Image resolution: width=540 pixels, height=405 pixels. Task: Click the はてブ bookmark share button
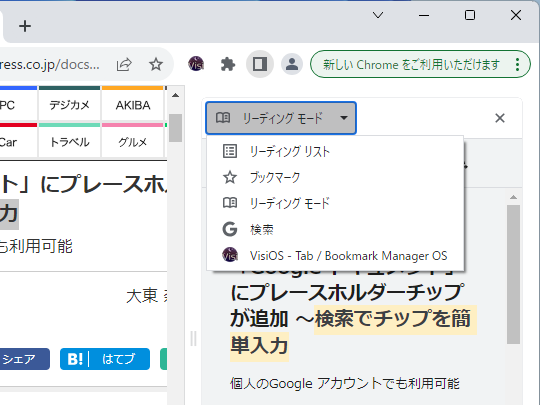coord(105,359)
